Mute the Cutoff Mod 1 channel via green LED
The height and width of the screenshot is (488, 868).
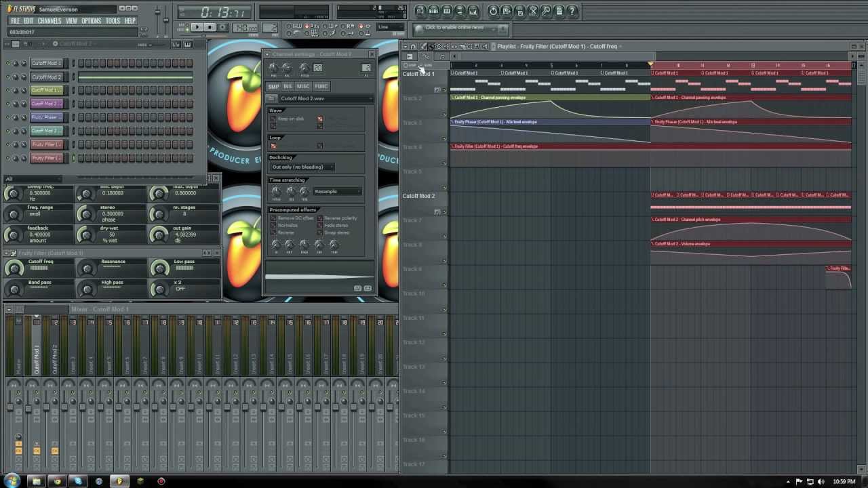pos(7,63)
